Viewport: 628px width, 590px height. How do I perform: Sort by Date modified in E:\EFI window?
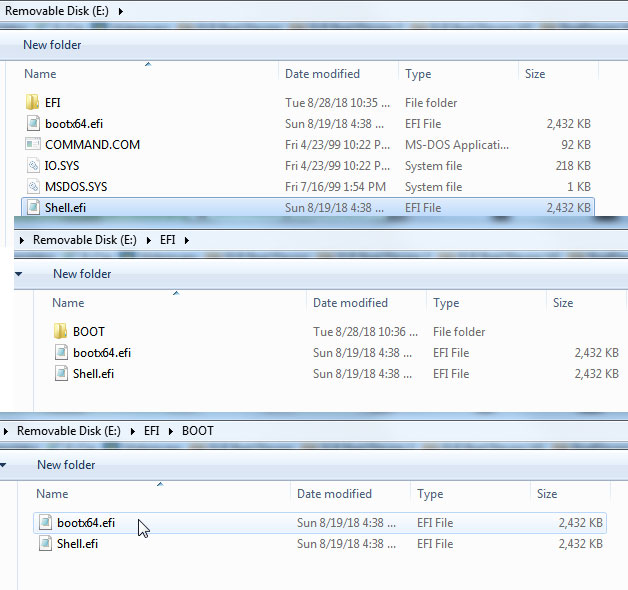click(x=350, y=303)
